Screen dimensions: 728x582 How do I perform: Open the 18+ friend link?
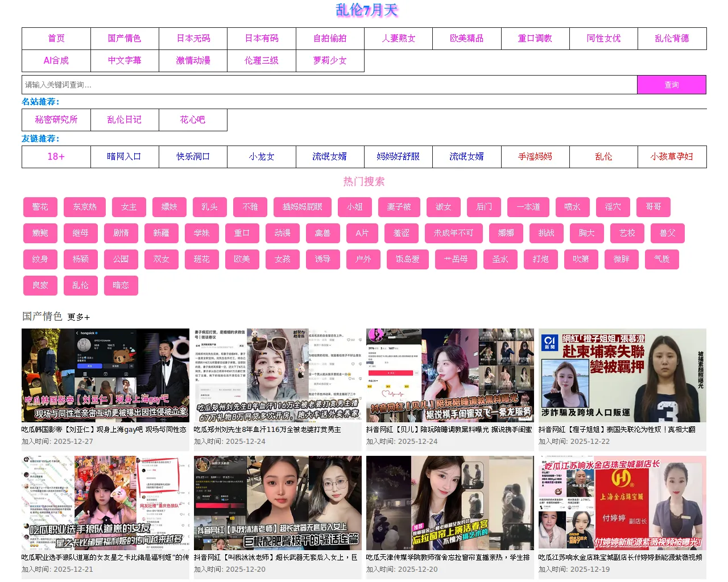tap(56, 157)
